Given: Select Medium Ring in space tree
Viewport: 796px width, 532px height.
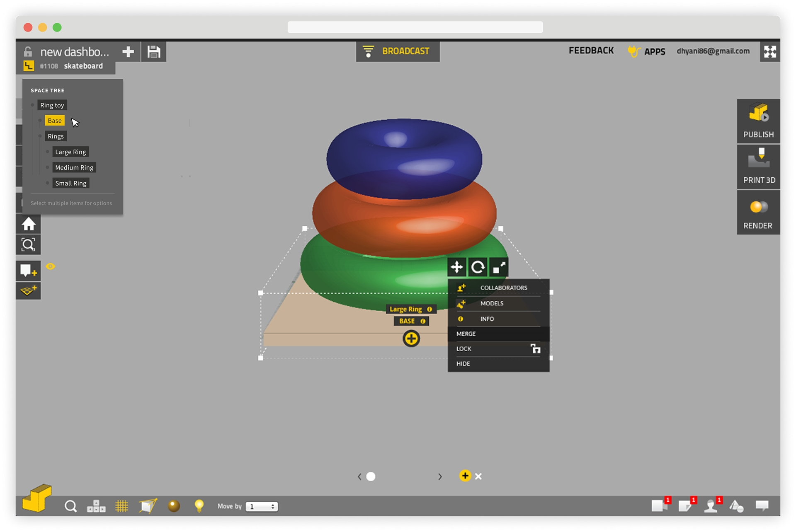Looking at the screenshot, I should pos(74,167).
